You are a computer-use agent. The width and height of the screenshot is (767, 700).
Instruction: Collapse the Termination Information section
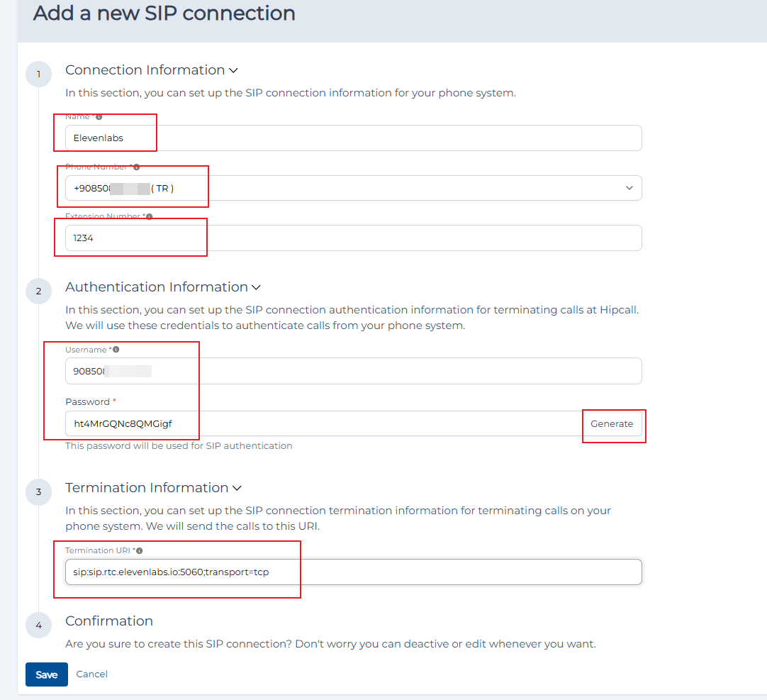[237, 488]
